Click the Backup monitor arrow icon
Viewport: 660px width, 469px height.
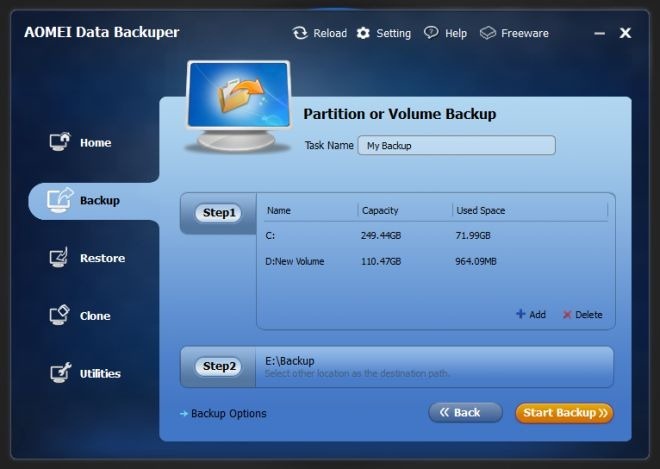pyautogui.click(x=59, y=200)
